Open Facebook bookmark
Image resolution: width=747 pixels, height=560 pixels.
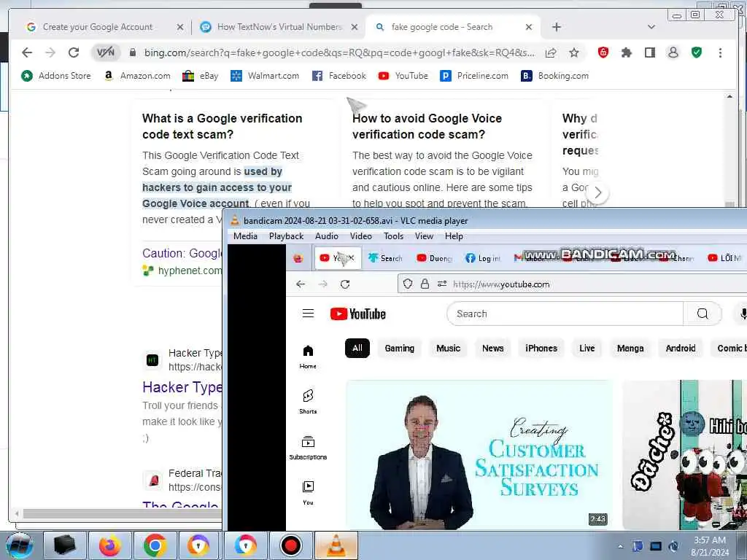(x=338, y=76)
